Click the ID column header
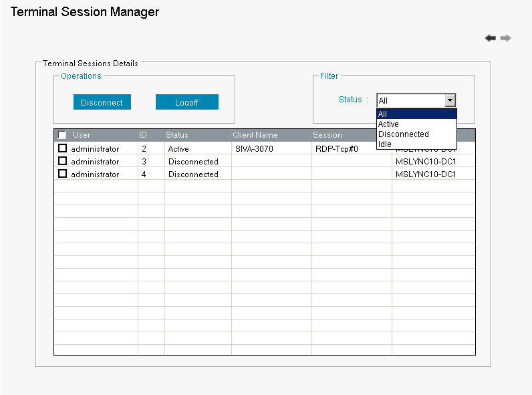The width and height of the screenshot is (532, 395). tap(143, 135)
